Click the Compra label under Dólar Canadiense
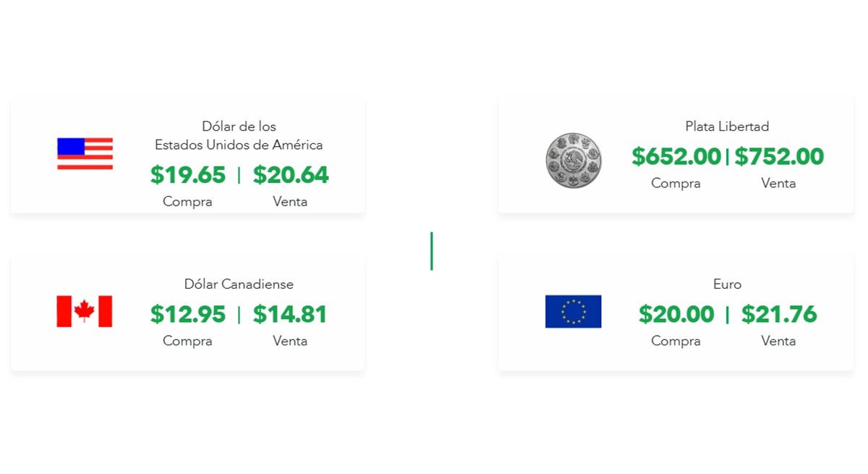Screen dimensions: 868x474 (187, 341)
